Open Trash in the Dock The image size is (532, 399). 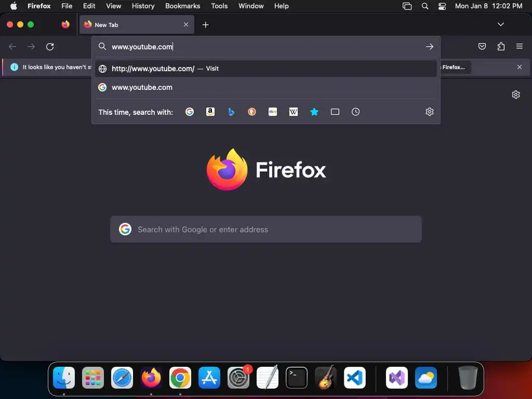click(x=468, y=378)
